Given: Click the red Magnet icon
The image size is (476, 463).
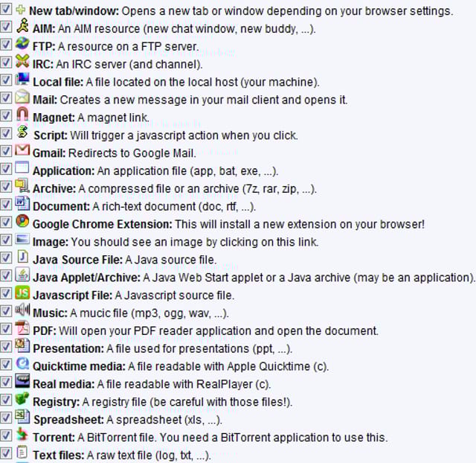Looking at the screenshot, I should click(x=22, y=114).
